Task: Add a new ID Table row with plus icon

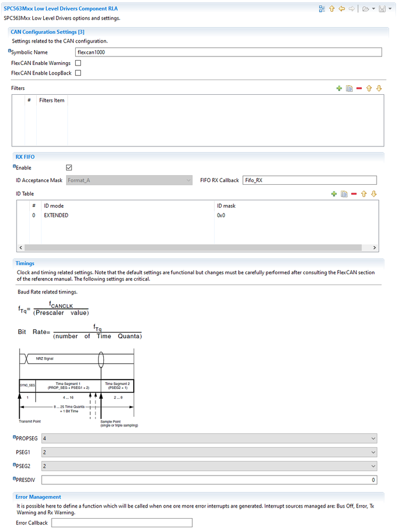Action: click(x=334, y=194)
